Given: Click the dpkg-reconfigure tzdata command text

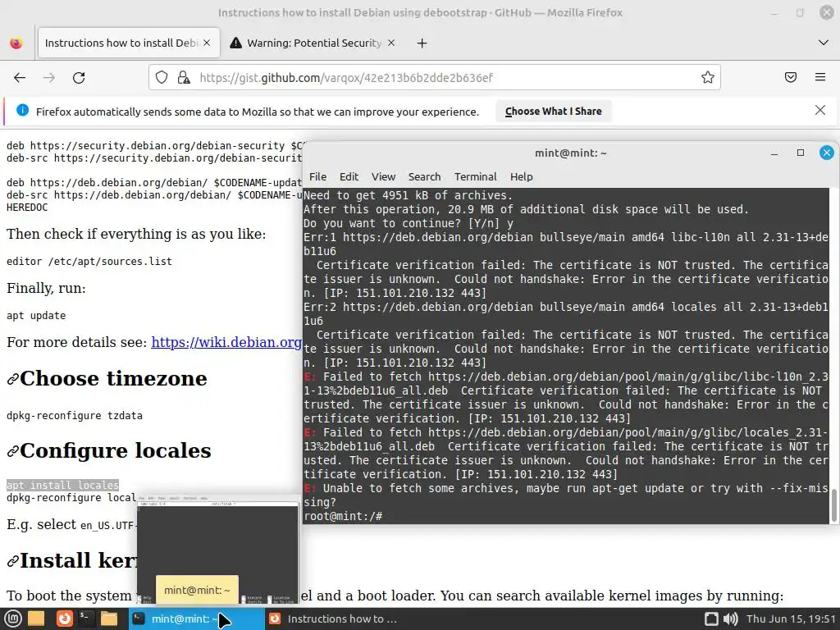Looking at the screenshot, I should click(75, 416).
